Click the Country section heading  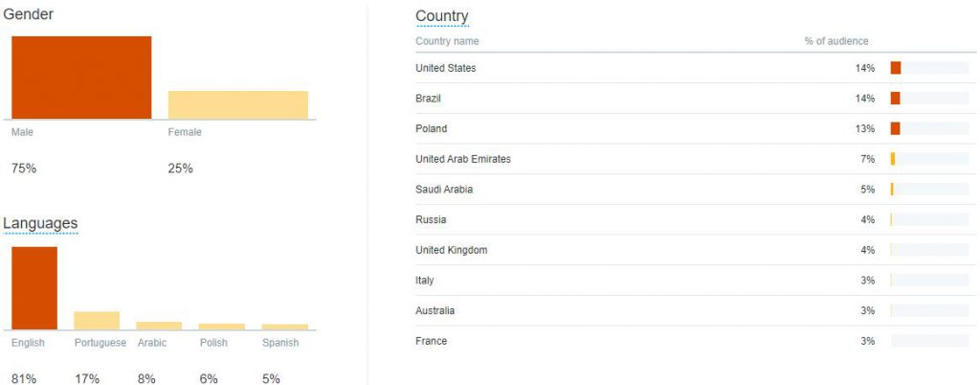click(442, 16)
